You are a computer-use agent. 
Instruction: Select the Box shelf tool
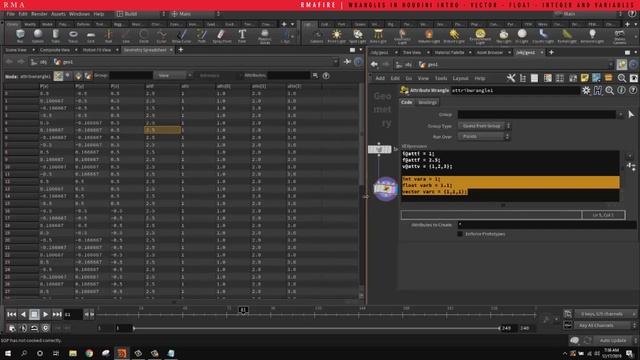click(20, 36)
